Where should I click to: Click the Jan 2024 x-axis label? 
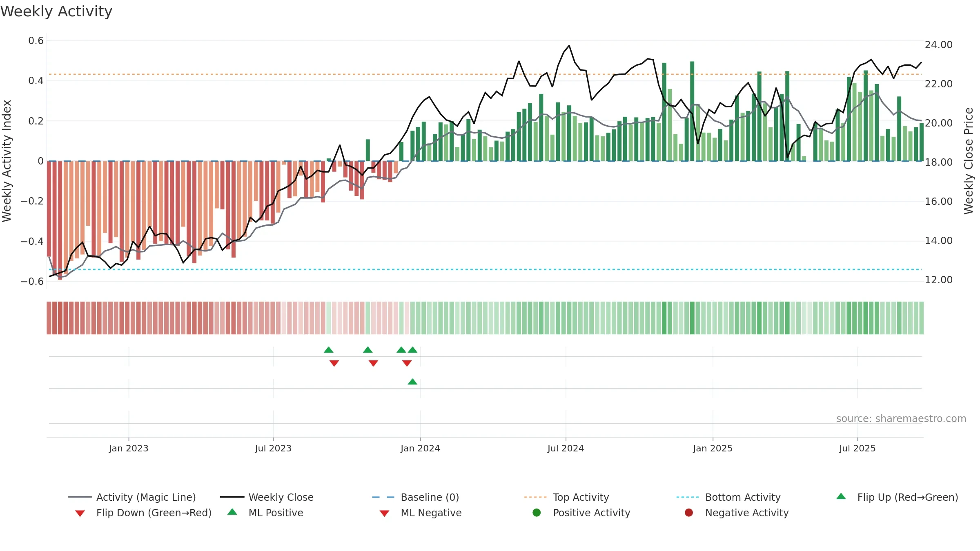coord(420,448)
